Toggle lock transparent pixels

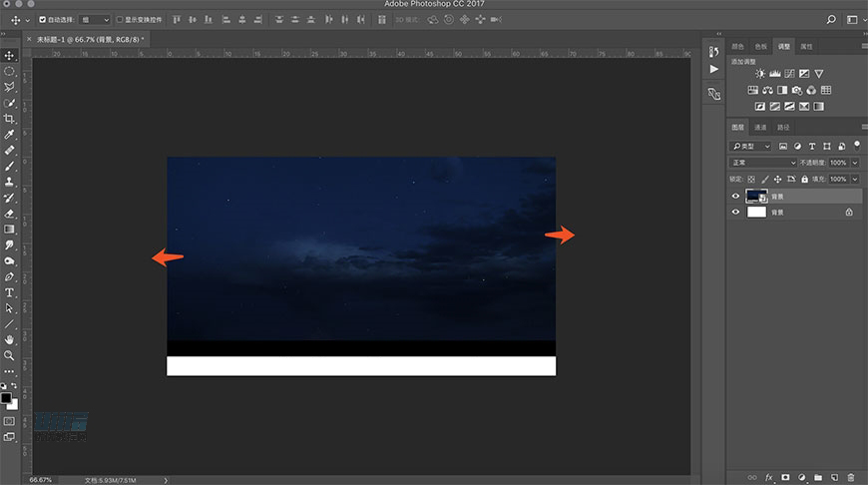[x=751, y=179]
